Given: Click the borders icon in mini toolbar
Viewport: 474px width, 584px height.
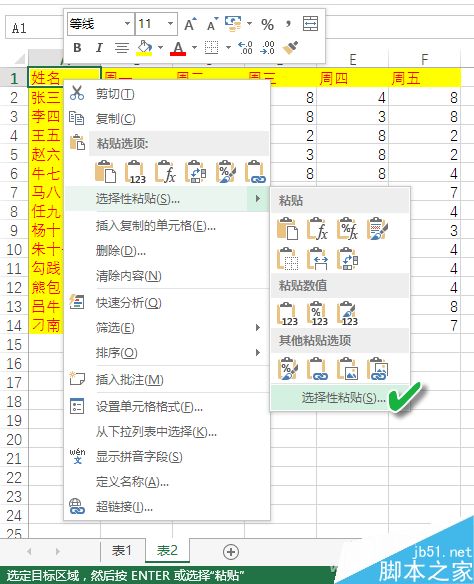Looking at the screenshot, I should [x=211, y=48].
